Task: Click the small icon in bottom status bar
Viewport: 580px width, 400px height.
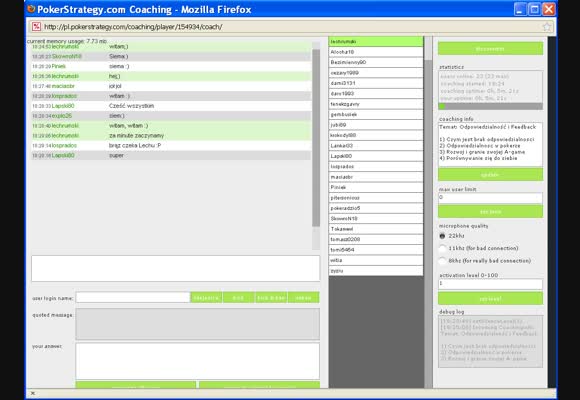Action: [x=33, y=393]
